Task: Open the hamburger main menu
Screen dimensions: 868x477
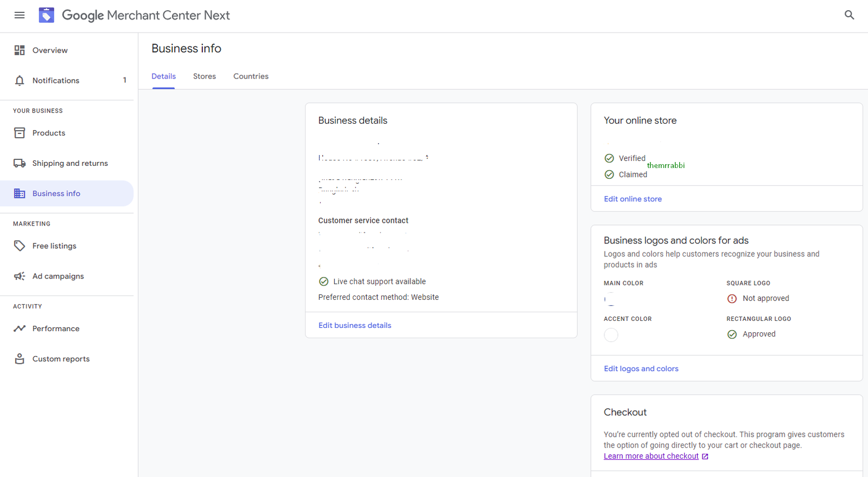Action: tap(20, 15)
